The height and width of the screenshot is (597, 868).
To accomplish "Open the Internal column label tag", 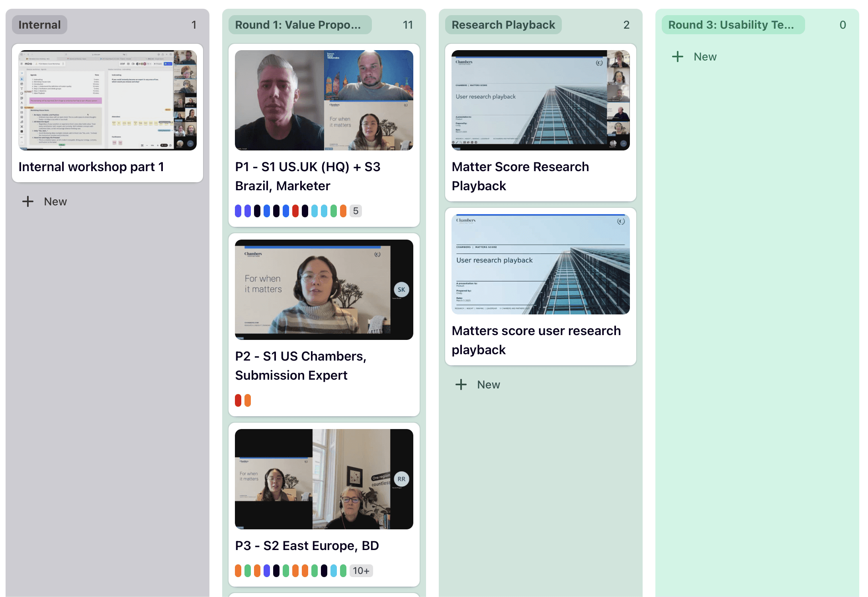I will [39, 25].
